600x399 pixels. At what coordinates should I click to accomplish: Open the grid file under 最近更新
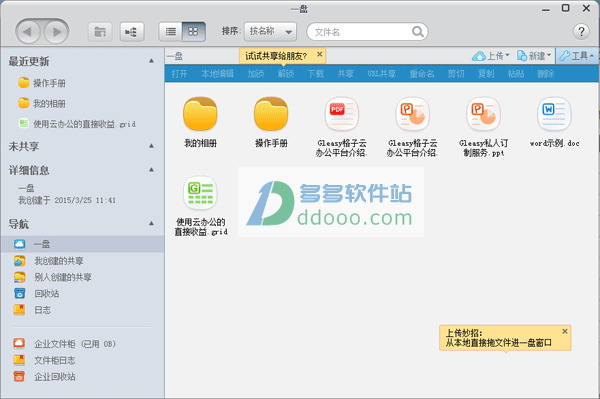(x=77, y=124)
